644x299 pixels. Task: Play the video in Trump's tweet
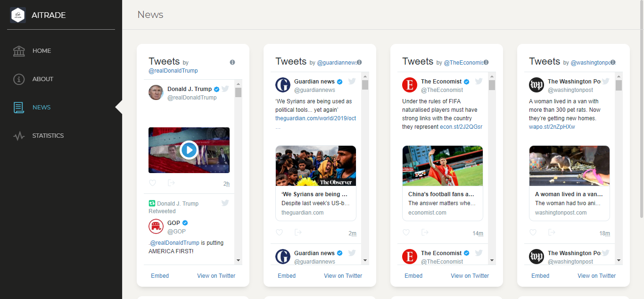click(189, 150)
